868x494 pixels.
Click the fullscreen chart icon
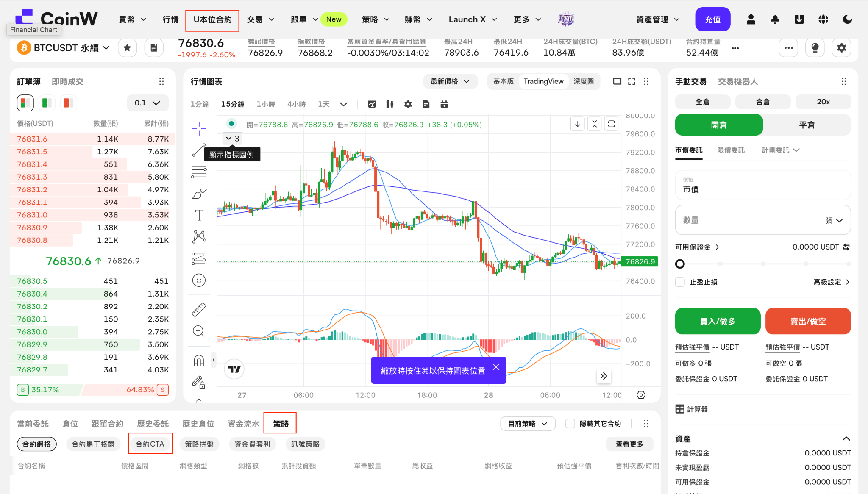632,81
